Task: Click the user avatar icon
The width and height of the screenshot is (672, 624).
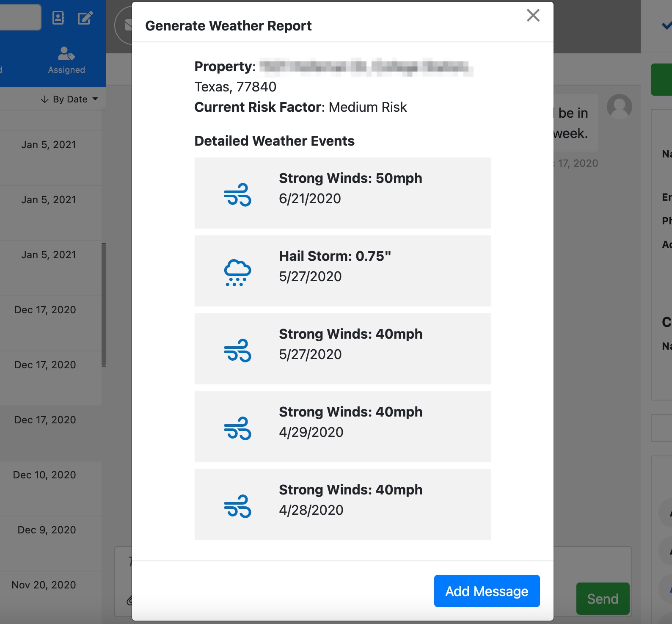Action: (x=619, y=106)
